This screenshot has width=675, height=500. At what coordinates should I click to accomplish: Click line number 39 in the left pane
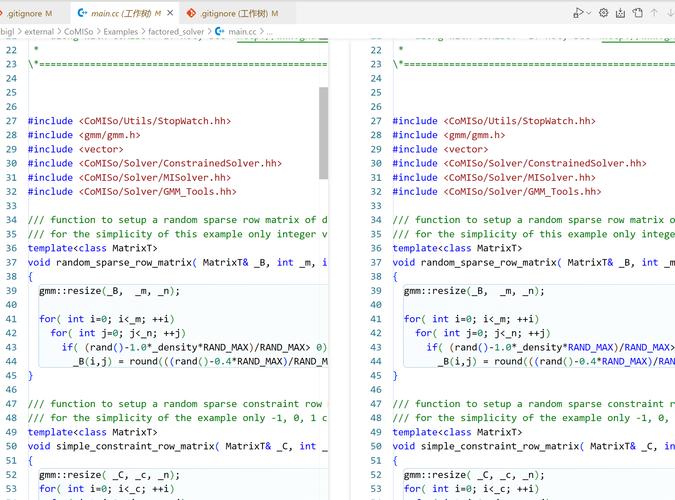point(11,291)
